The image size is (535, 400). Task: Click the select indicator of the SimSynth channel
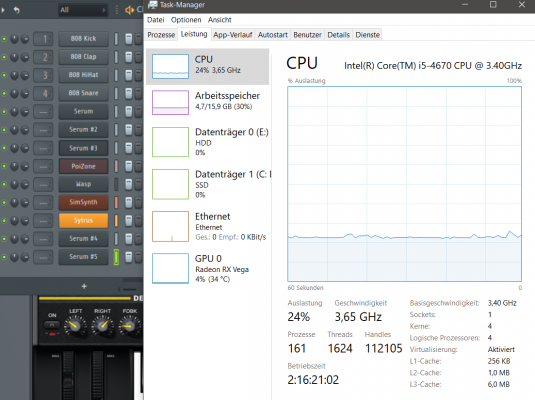tap(116, 202)
